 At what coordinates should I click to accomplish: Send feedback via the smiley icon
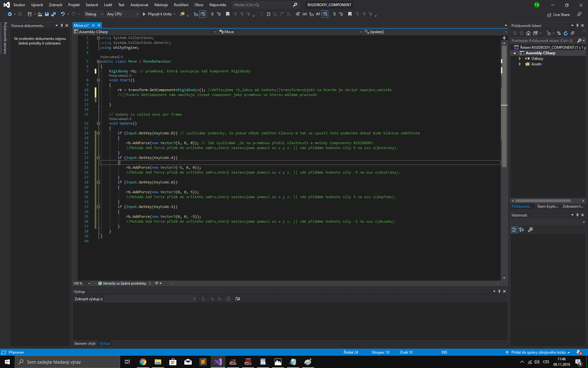[x=579, y=14]
